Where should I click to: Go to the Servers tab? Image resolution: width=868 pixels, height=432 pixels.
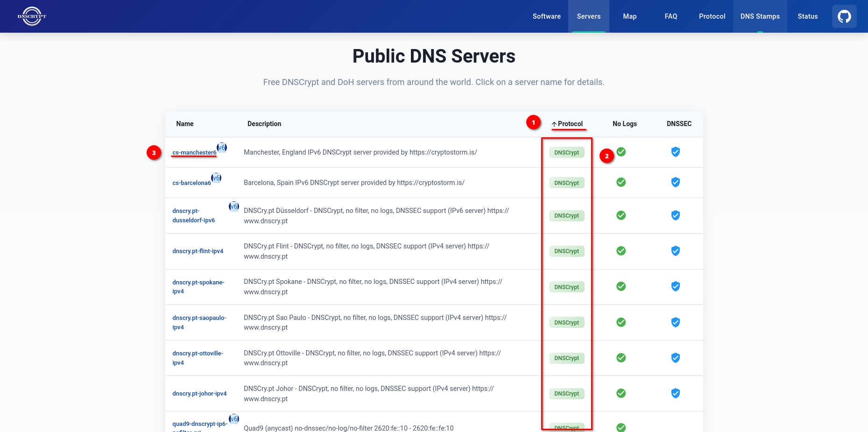coord(588,16)
